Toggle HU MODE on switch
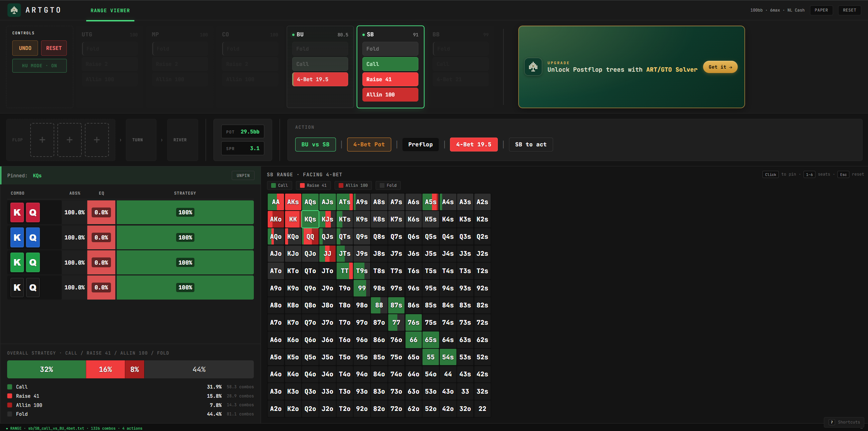This screenshot has width=868, height=431. [39, 66]
